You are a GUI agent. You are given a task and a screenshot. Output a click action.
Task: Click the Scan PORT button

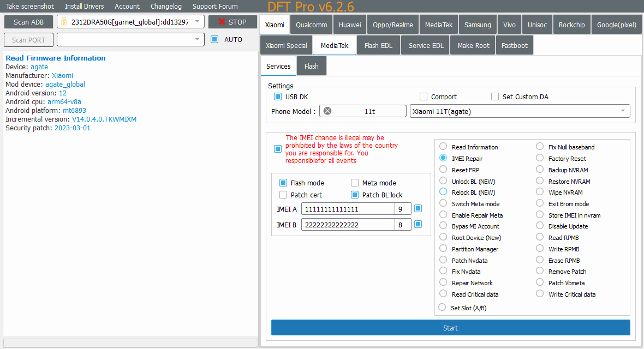pos(28,40)
